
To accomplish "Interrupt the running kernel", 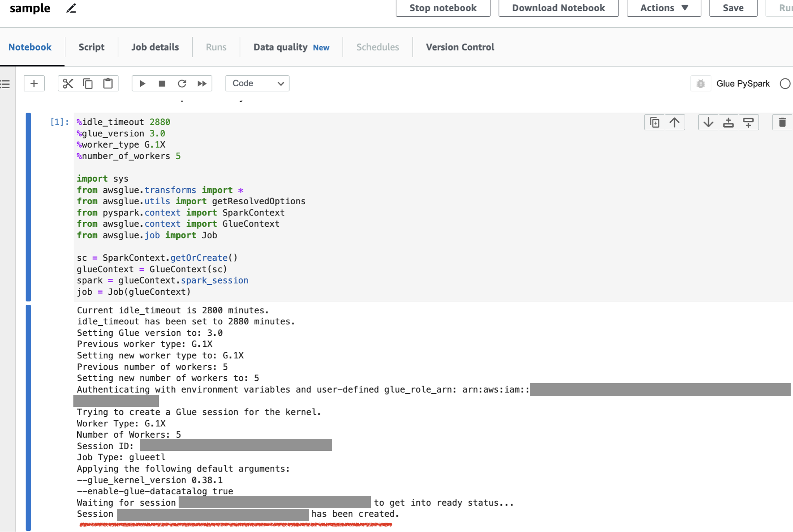I will 162,83.
